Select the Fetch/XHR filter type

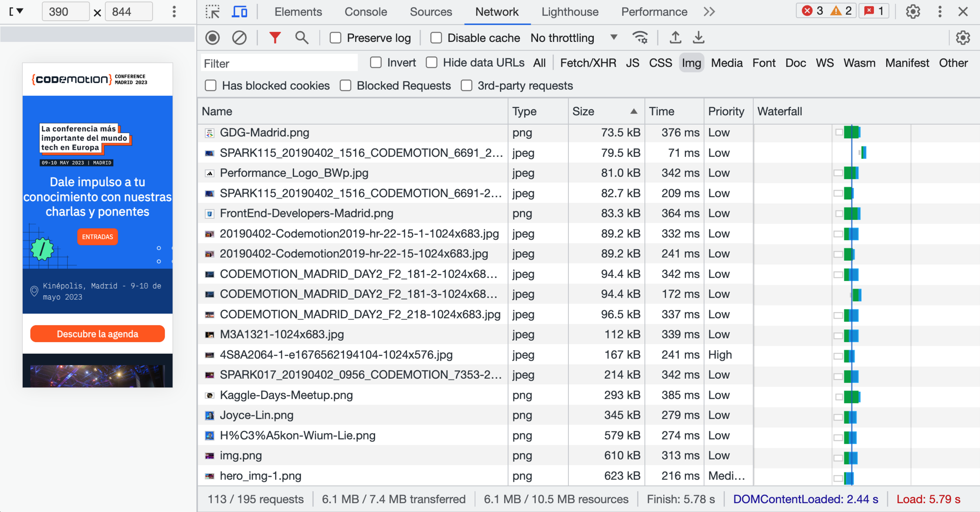click(x=588, y=63)
